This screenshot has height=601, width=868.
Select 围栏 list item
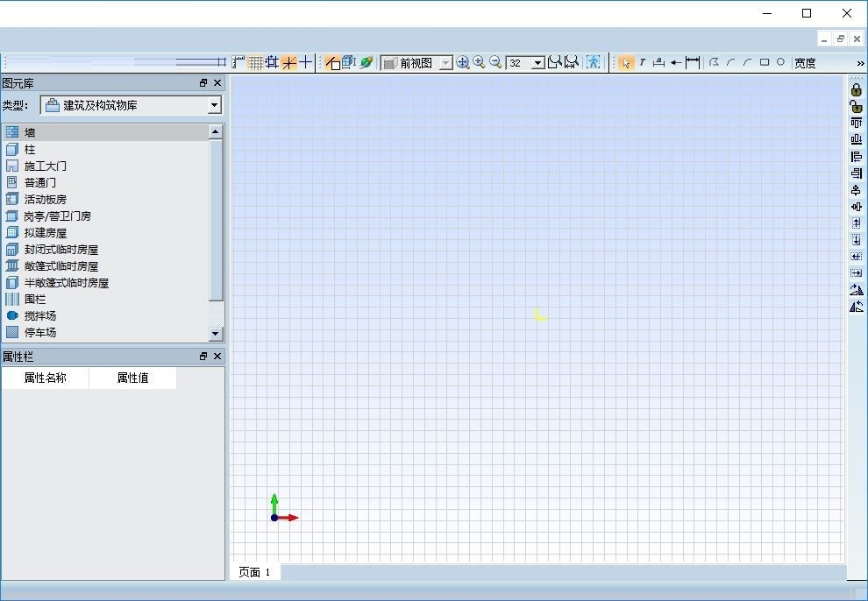tap(105, 299)
